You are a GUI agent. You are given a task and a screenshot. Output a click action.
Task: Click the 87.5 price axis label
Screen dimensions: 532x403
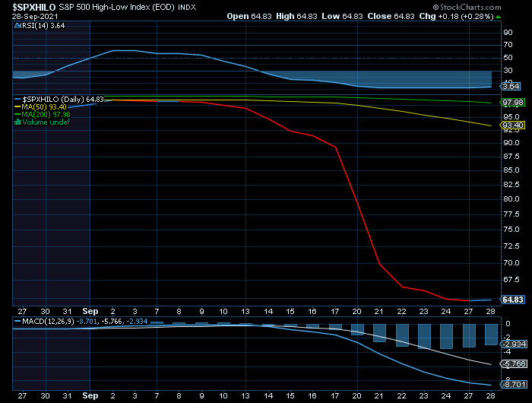511,157
